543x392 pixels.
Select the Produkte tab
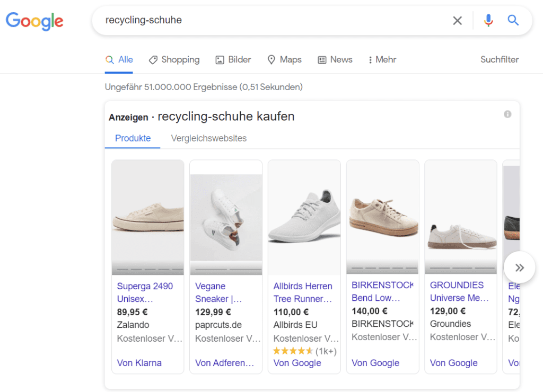pyautogui.click(x=133, y=138)
